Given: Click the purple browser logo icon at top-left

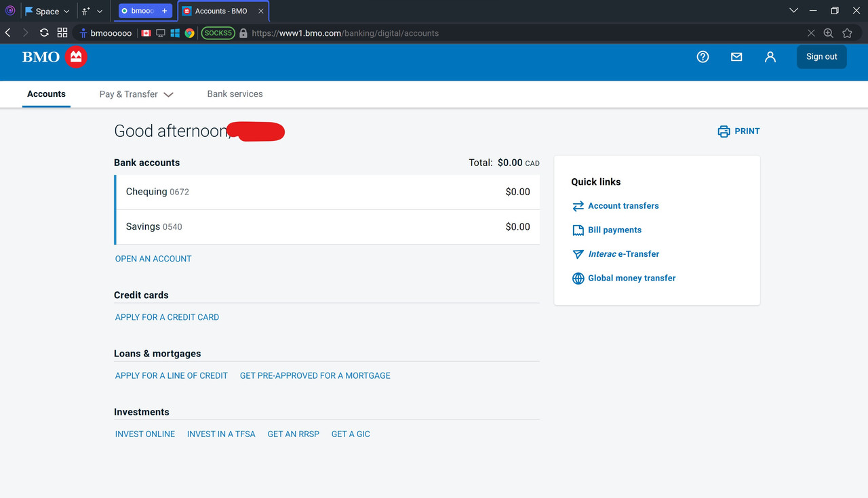Looking at the screenshot, I should (x=10, y=11).
